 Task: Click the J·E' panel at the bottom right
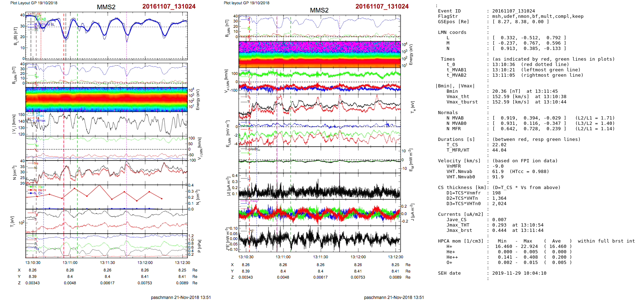tap(320, 240)
